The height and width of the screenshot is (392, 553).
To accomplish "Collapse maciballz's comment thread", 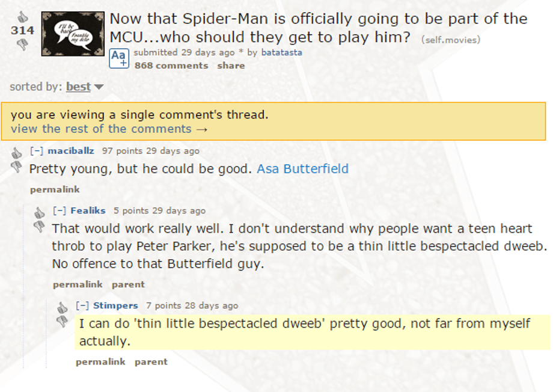I will pos(36,151).
